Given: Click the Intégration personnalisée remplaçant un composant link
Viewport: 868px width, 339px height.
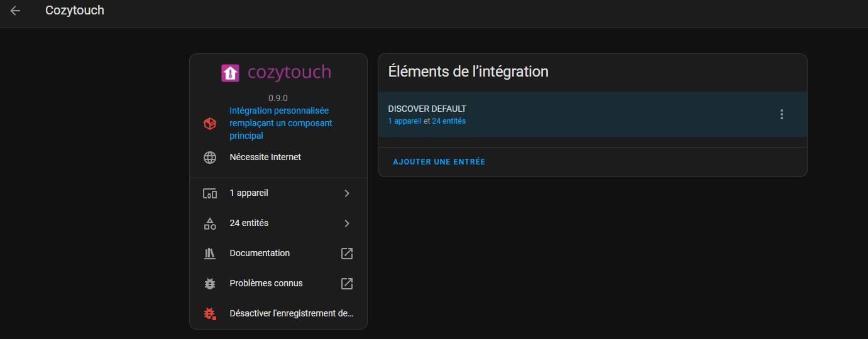Looking at the screenshot, I should click(281, 123).
